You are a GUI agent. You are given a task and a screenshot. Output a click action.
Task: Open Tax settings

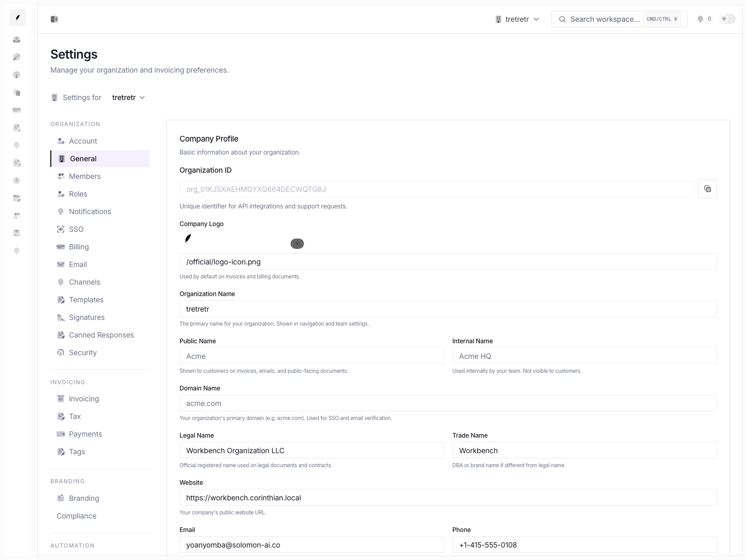[100, 416]
